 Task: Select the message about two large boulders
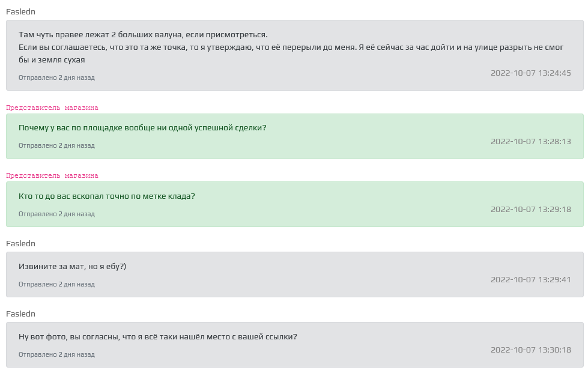click(x=291, y=47)
